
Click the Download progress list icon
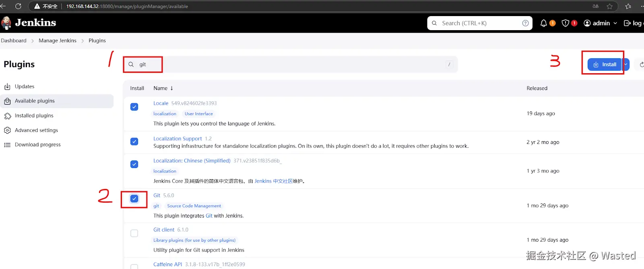tap(7, 145)
